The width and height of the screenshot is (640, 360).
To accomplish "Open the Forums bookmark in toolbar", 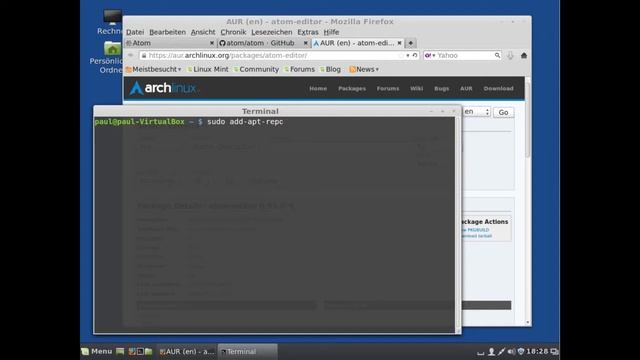I will [300, 69].
